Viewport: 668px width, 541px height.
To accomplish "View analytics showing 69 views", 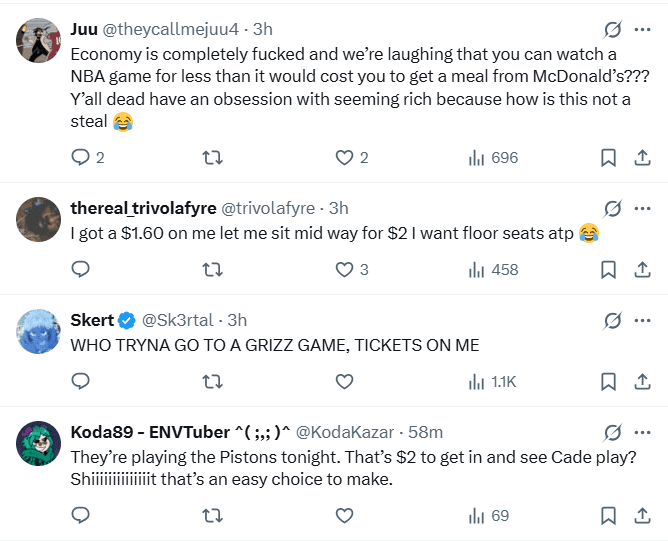I will (489, 516).
